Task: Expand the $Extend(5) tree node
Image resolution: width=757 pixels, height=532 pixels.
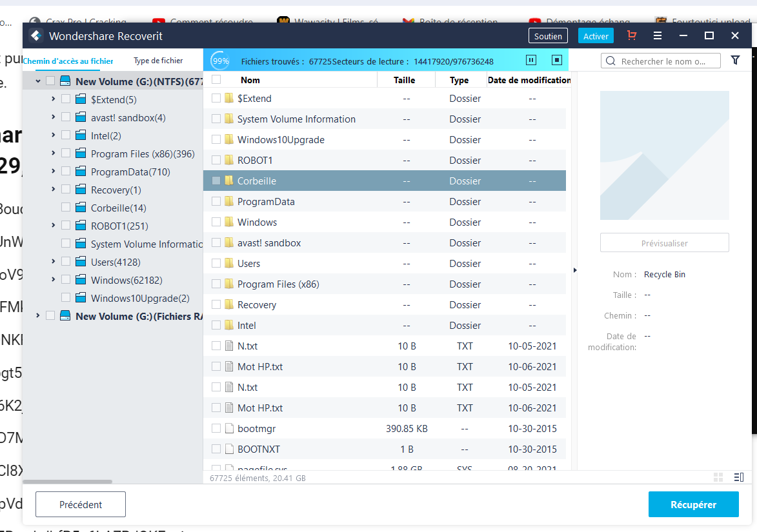Action: (53, 99)
